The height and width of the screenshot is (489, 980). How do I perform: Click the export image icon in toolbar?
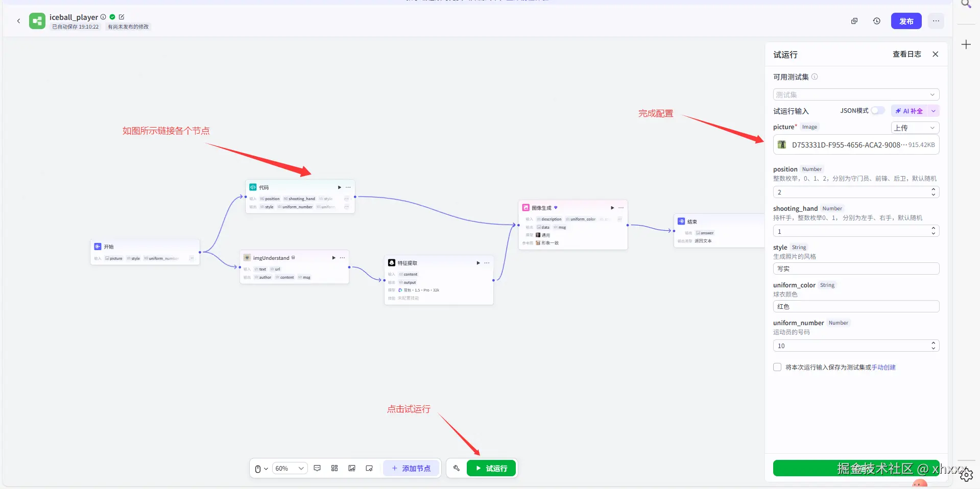coord(352,468)
